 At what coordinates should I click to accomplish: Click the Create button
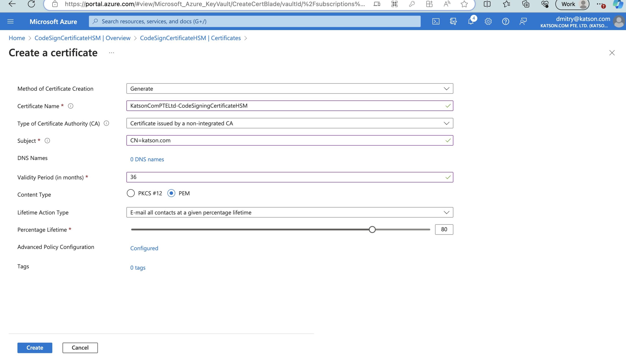[x=35, y=348]
